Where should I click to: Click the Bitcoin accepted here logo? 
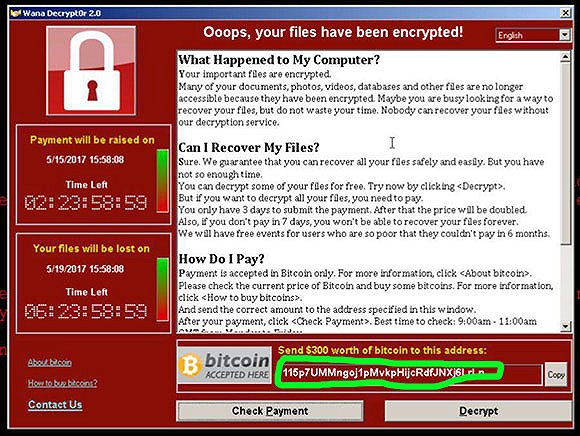click(225, 365)
